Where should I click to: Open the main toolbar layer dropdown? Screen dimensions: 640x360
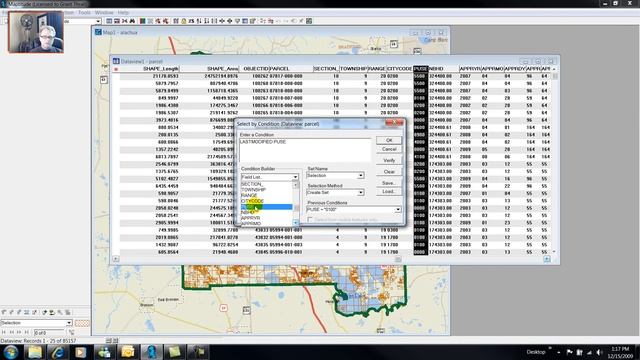98,21
